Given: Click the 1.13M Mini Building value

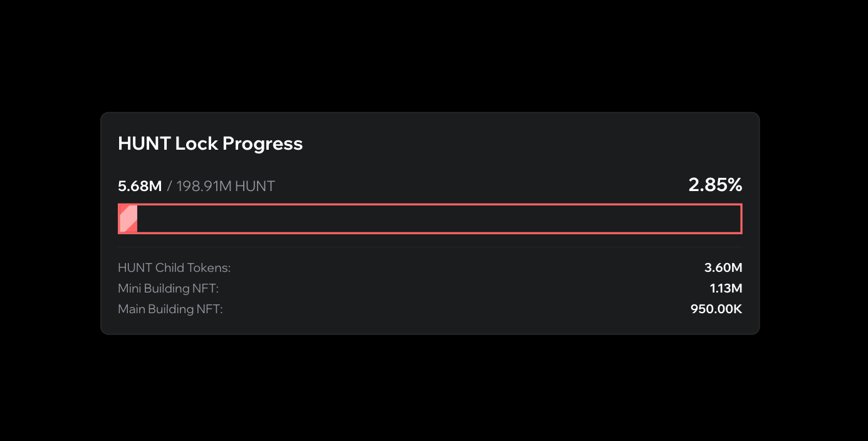Looking at the screenshot, I should click(x=726, y=289).
